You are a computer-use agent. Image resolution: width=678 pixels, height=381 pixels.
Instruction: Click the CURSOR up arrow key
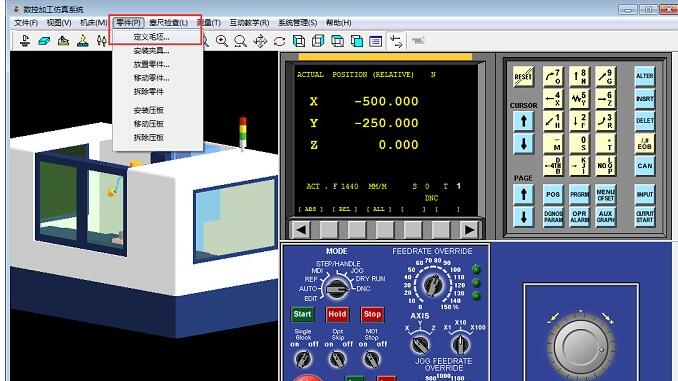click(524, 121)
